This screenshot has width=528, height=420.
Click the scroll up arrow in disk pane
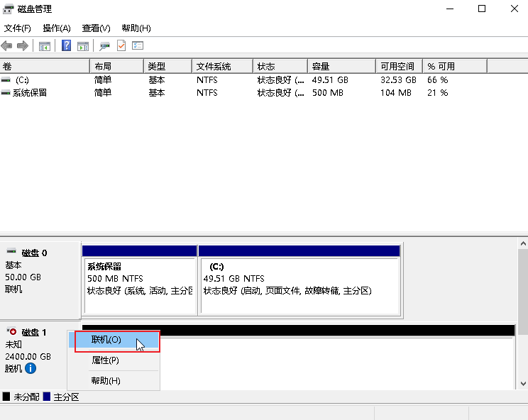click(523, 243)
